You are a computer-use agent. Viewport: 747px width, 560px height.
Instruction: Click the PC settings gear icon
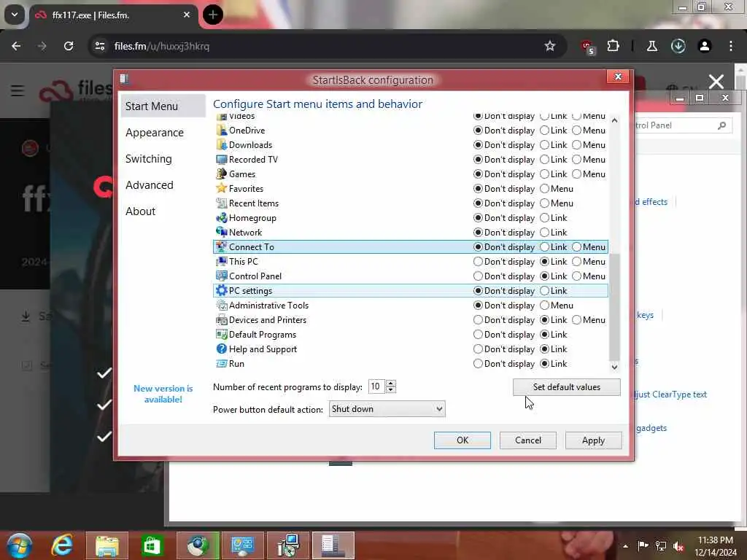[221, 290]
